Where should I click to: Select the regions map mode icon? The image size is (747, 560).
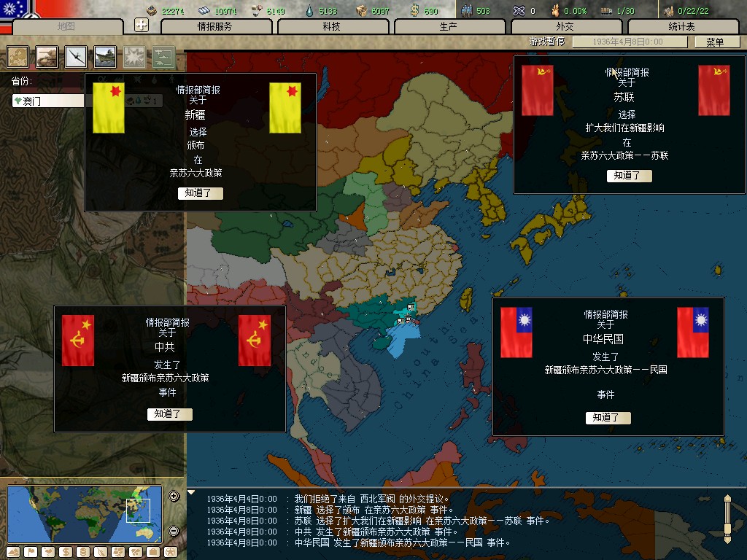pyautogui.click(x=118, y=553)
